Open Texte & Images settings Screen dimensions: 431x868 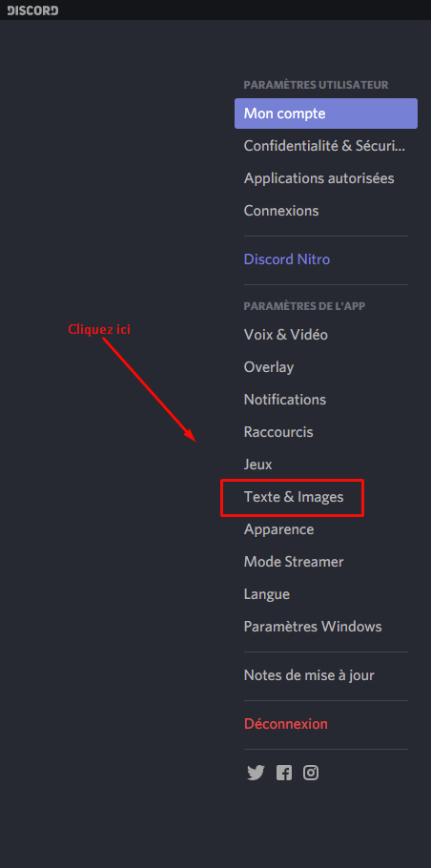click(x=326, y=497)
